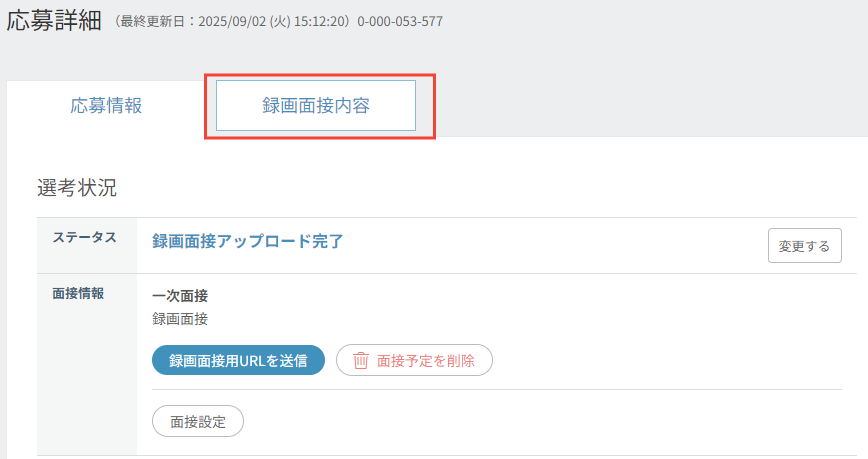The width and height of the screenshot is (868, 459).
Task: Click the 面接予定を削除 button label
Action: [x=426, y=360]
